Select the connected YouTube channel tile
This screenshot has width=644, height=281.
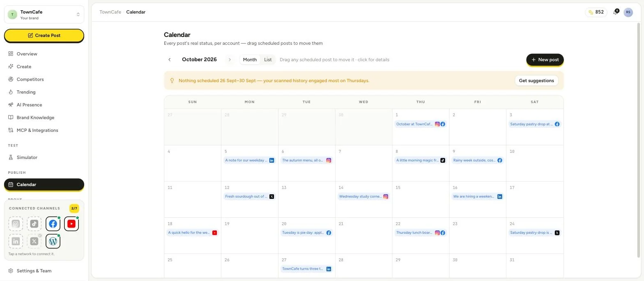coord(71,224)
